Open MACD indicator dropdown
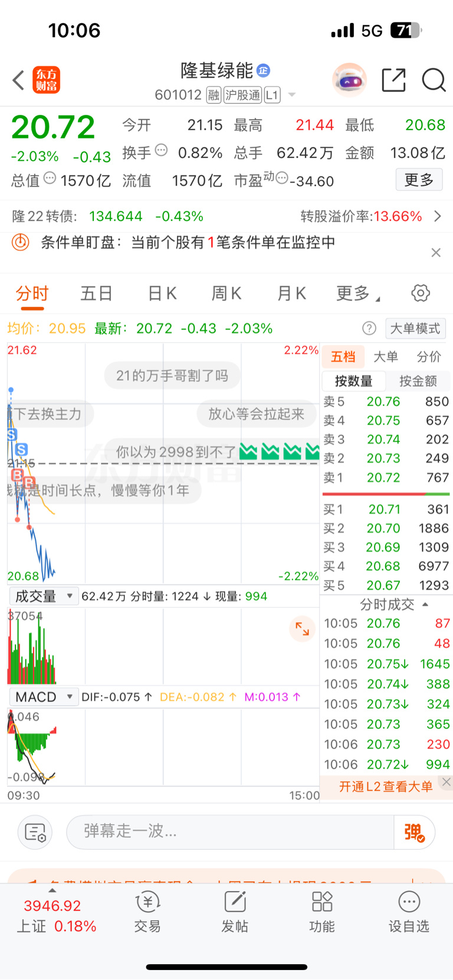The width and height of the screenshot is (453, 980). [44, 697]
